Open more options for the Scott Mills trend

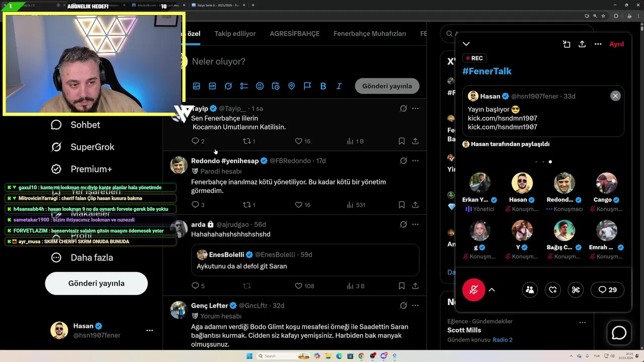click(583, 322)
